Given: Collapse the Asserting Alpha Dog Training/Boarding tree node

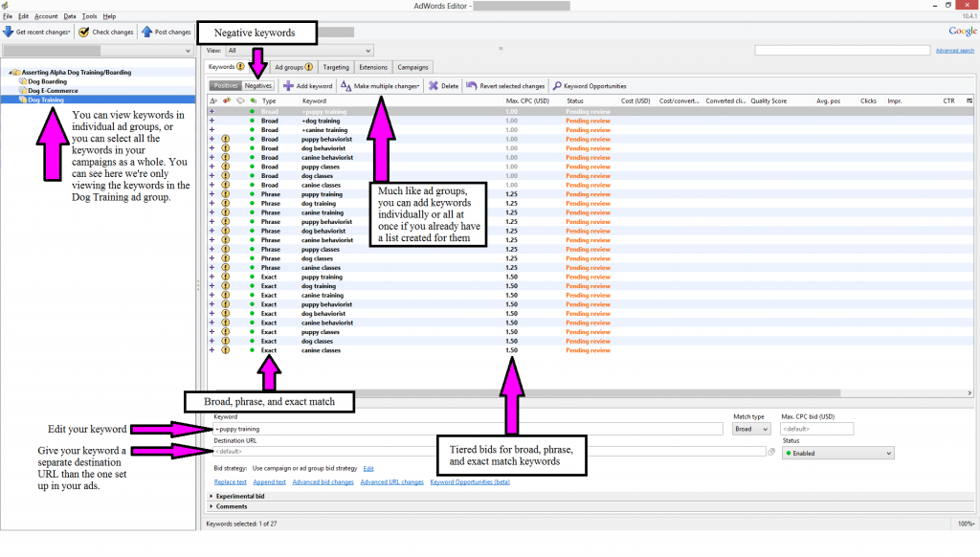Looking at the screenshot, I should (10, 73).
